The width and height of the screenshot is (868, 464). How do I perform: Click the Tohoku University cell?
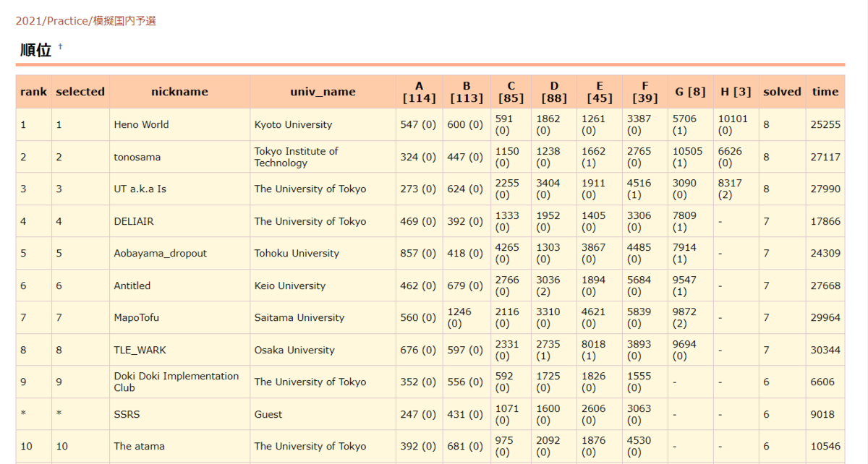coord(323,253)
